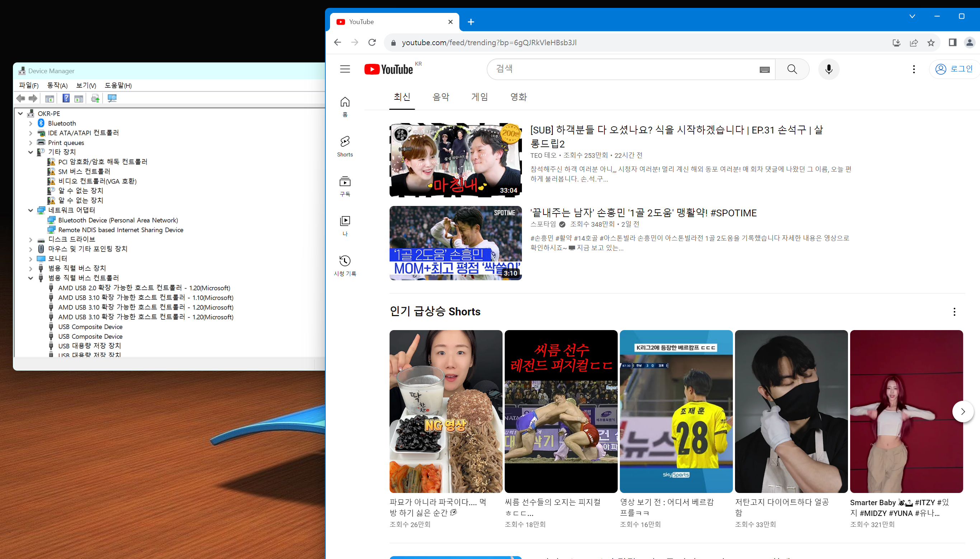Open the 도움말(H) menu
This screenshot has width=980, height=559.
tap(118, 85)
